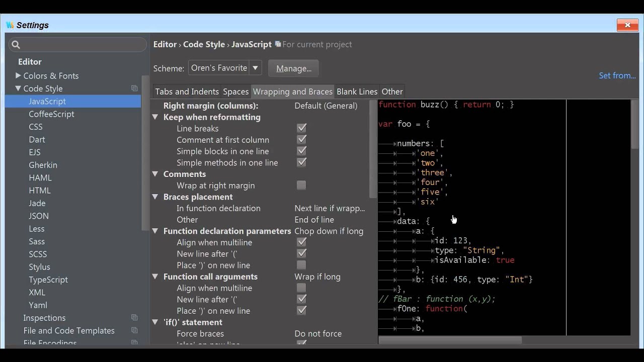
Task: Open File and Code Templates settings
Action: point(69,330)
